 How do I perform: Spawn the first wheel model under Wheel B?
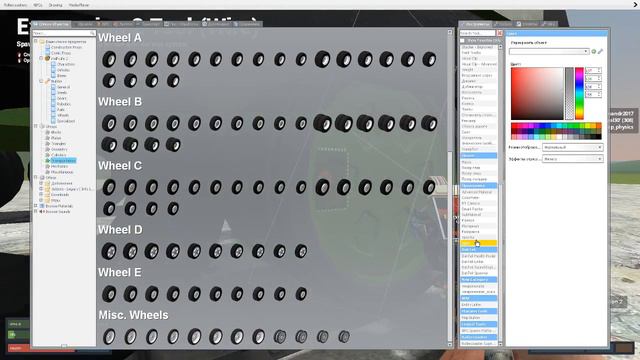coord(109,123)
